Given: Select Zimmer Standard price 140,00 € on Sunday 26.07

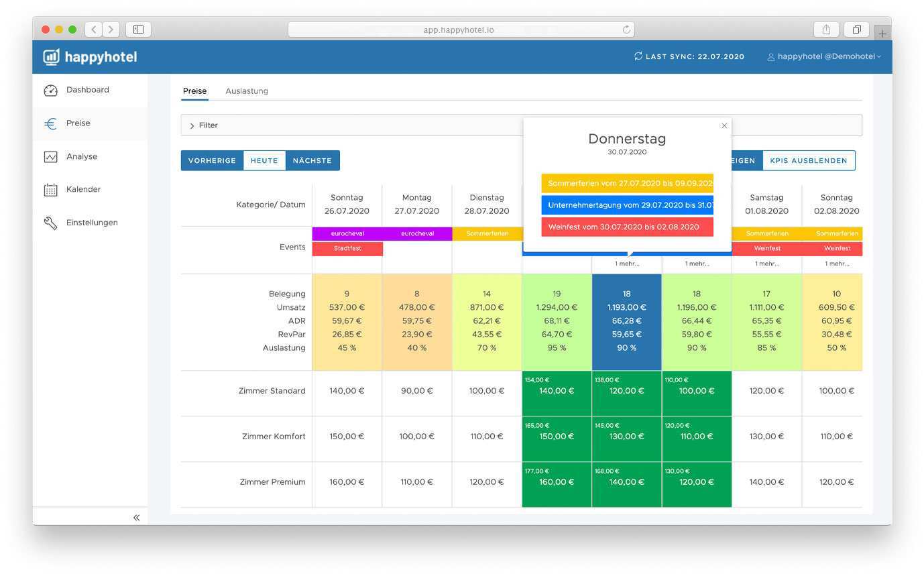Looking at the screenshot, I should tap(347, 391).
